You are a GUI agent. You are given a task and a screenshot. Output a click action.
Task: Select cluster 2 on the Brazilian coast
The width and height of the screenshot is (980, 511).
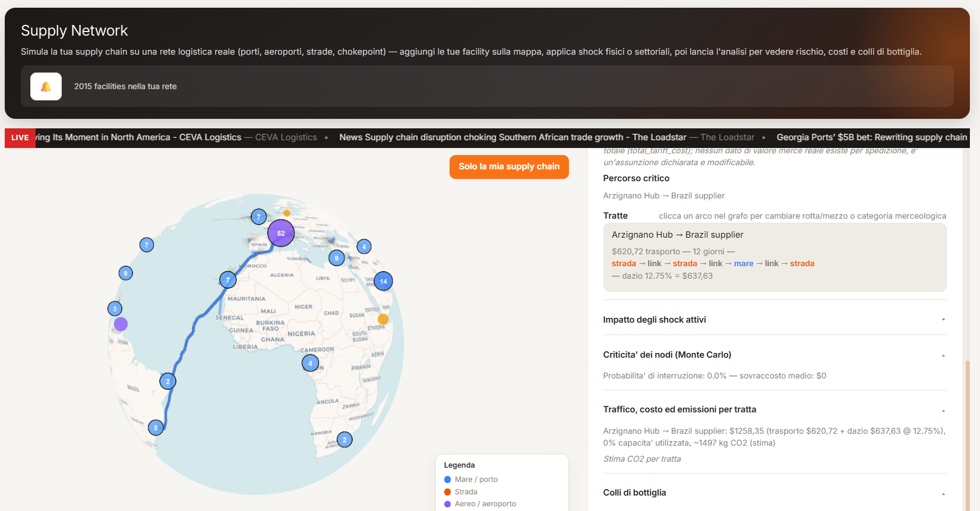pyautogui.click(x=168, y=381)
